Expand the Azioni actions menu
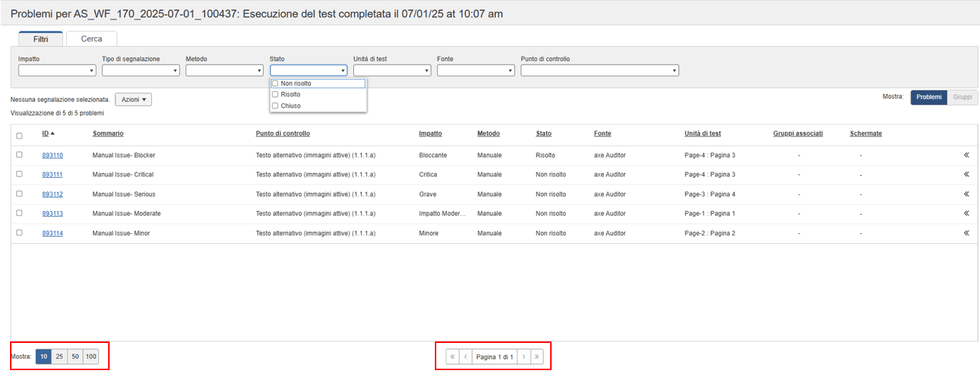The width and height of the screenshot is (980, 373). pos(134,100)
